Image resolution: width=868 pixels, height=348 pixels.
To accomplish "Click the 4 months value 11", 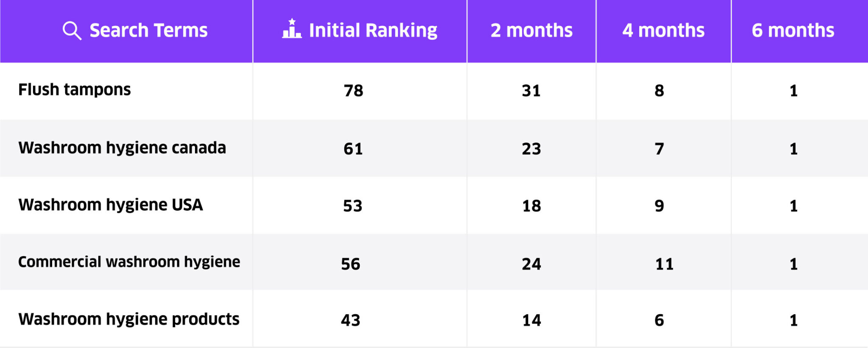I will (664, 264).
